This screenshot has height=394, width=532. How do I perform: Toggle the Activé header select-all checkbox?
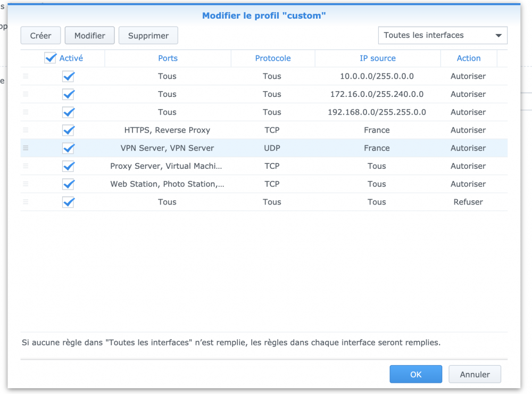click(51, 58)
